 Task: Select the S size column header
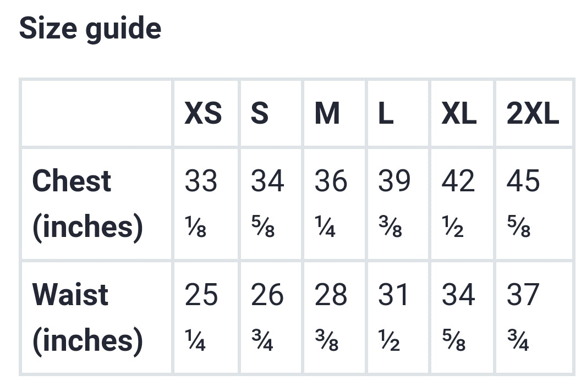point(260,114)
